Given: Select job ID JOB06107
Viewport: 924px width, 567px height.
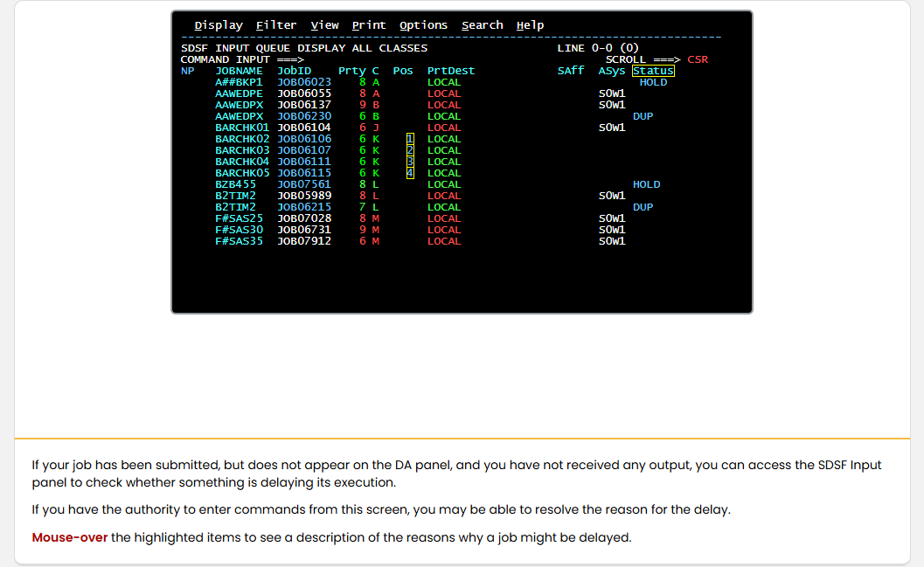Looking at the screenshot, I should click(304, 150).
